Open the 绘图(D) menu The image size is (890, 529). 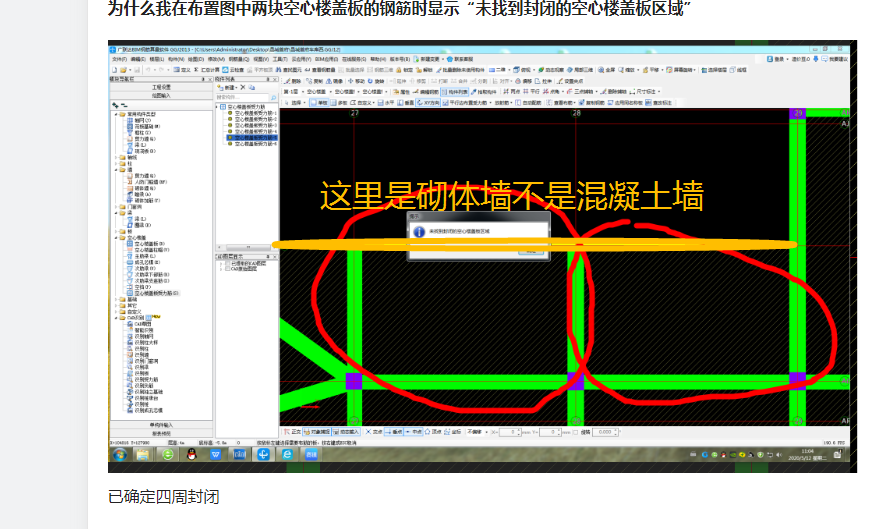(196, 59)
